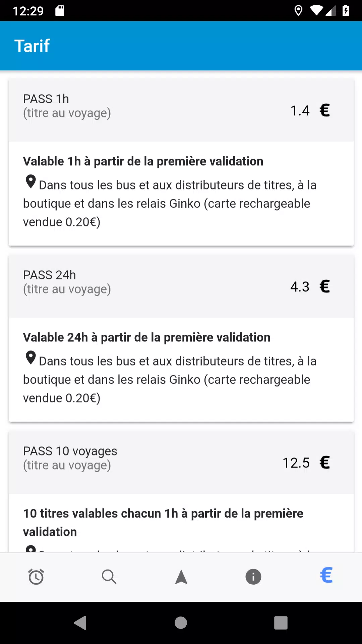
Task: Open the navigation arrow tab
Action: click(181, 577)
